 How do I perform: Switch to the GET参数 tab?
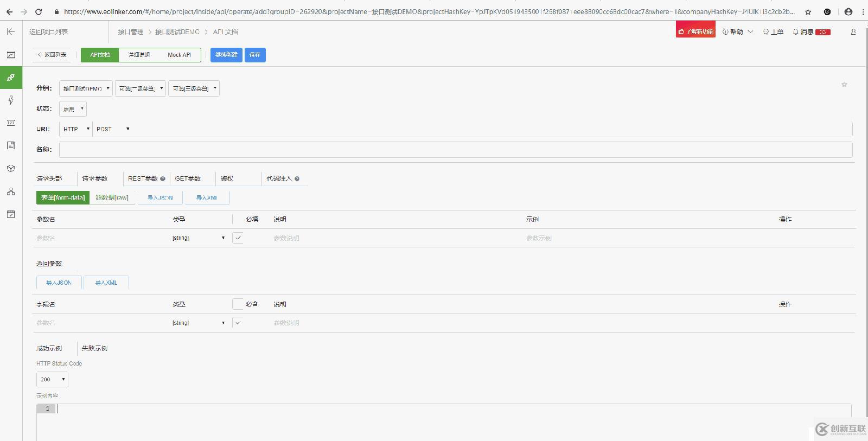[x=188, y=178]
